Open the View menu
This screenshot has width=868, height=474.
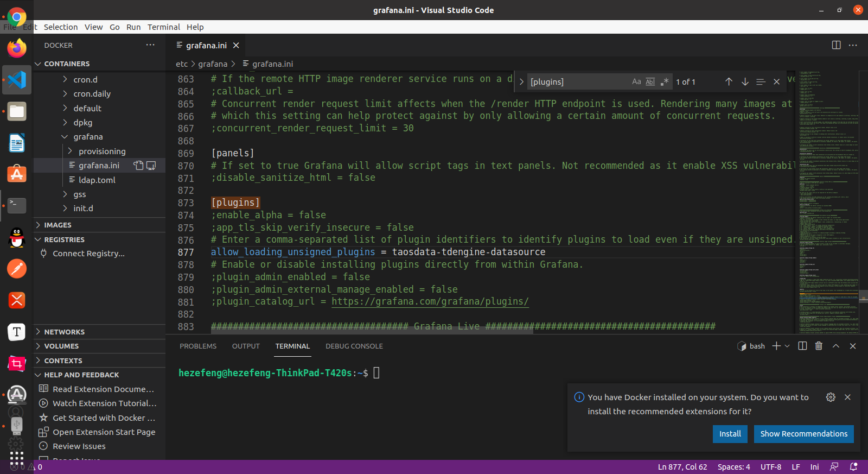(x=93, y=27)
